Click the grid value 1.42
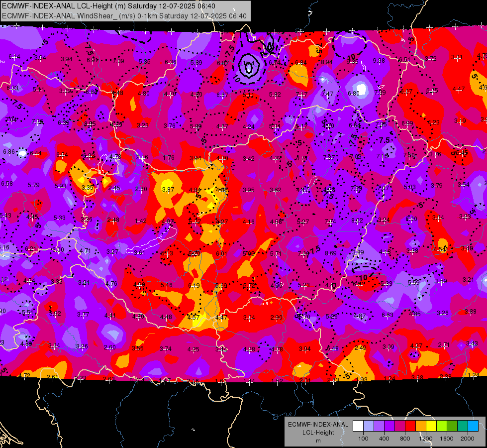This screenshot has height=448, width=487. click(141, 221)
